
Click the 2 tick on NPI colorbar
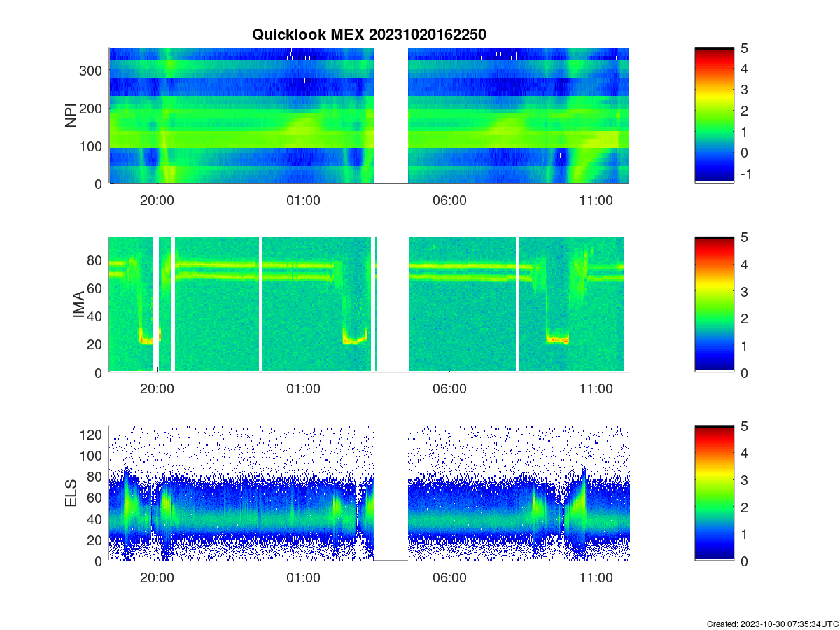[744, 111]
